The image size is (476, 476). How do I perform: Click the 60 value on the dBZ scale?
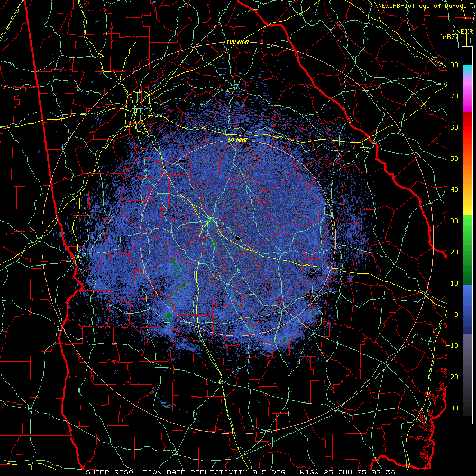pyautogui.click(x=454, y=127)
